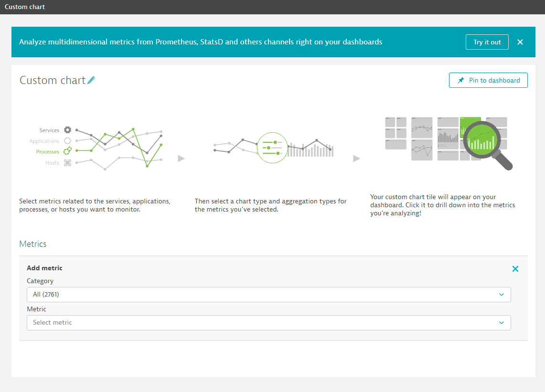Click the Services label in illustration
Viewport: 545px width, 392px height.
point(49,130)
